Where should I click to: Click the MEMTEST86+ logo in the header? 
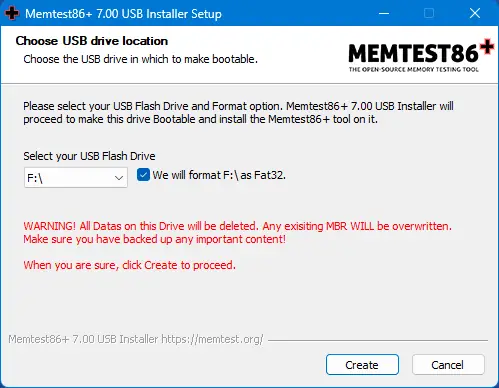[x=421, y=55]
